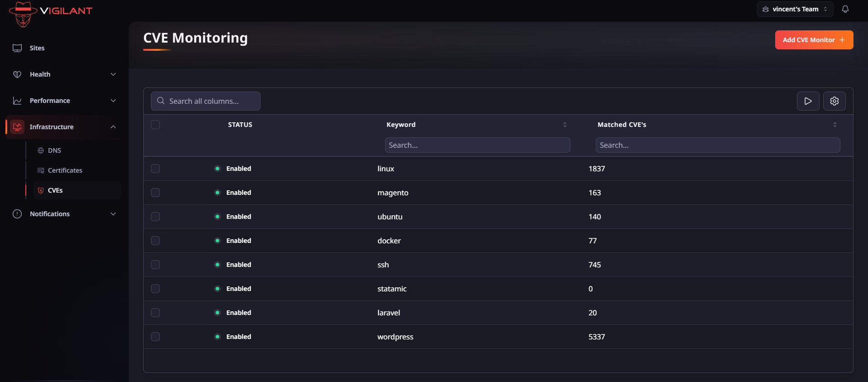This screenshot has height=382, width=868.
Task: Click the run play button
Action: tap(808, 101)
